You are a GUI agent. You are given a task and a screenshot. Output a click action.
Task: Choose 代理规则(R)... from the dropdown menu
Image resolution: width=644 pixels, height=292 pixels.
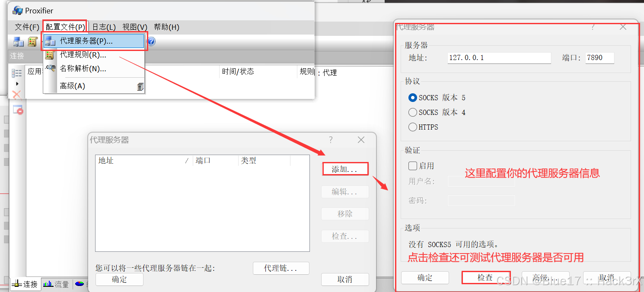coord(94,55)
